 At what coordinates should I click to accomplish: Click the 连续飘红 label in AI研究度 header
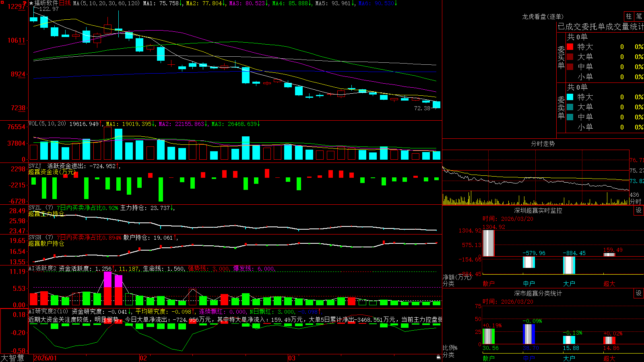click(213, 311)
